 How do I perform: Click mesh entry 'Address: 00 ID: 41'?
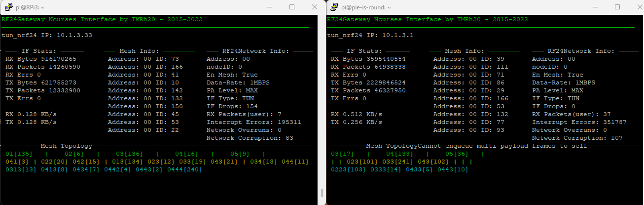tap(143, 75)
